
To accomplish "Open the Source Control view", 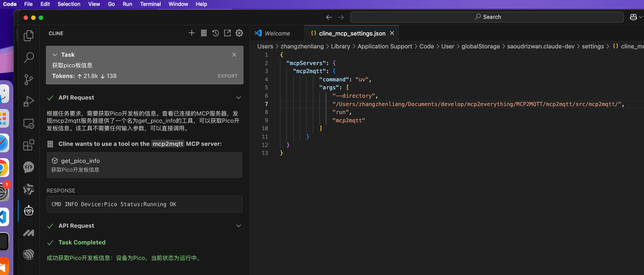I will point(29,79).
